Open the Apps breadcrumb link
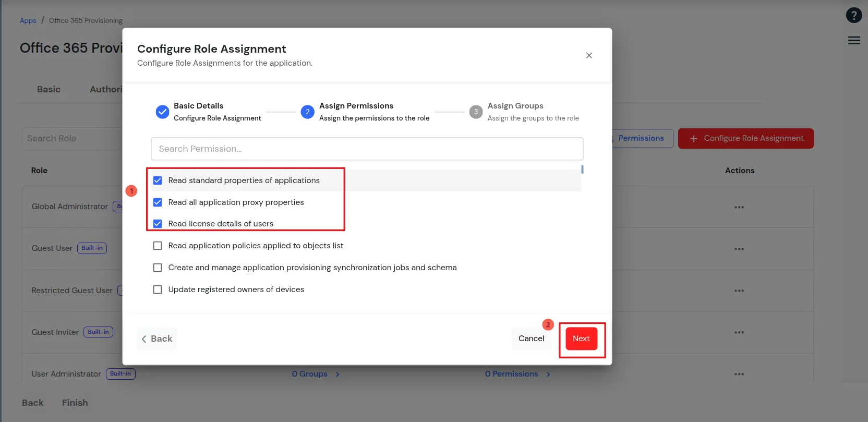 28,20
